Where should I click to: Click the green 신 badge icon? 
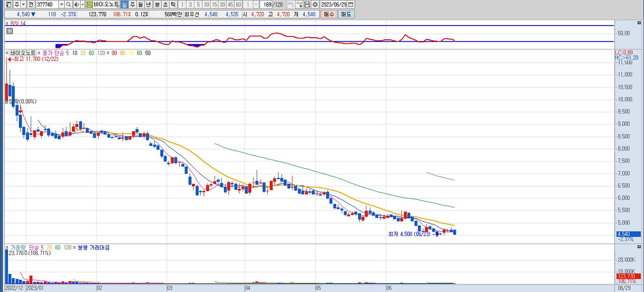[89, 5]
